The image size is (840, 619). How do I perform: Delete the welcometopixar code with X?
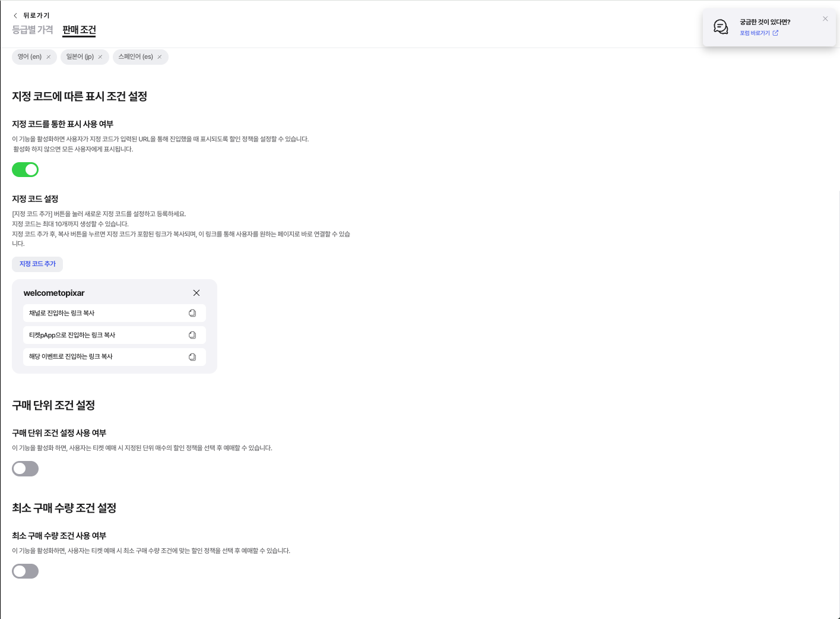[x=196, y=293]
